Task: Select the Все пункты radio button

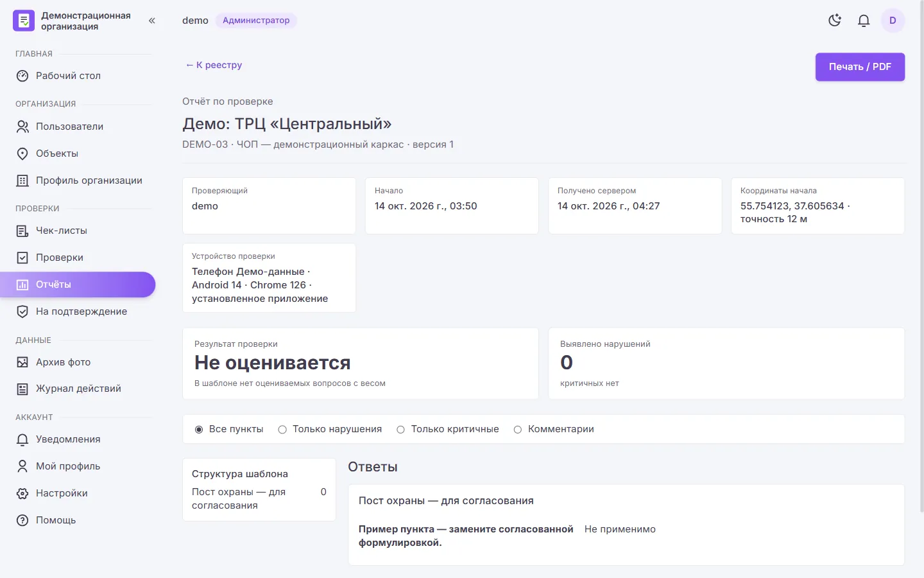Action: (199, 430)
